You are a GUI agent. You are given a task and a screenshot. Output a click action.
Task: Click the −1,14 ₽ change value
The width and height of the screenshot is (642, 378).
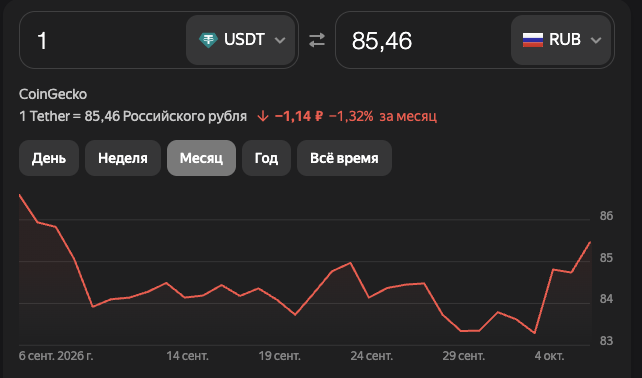click(299, 116)
